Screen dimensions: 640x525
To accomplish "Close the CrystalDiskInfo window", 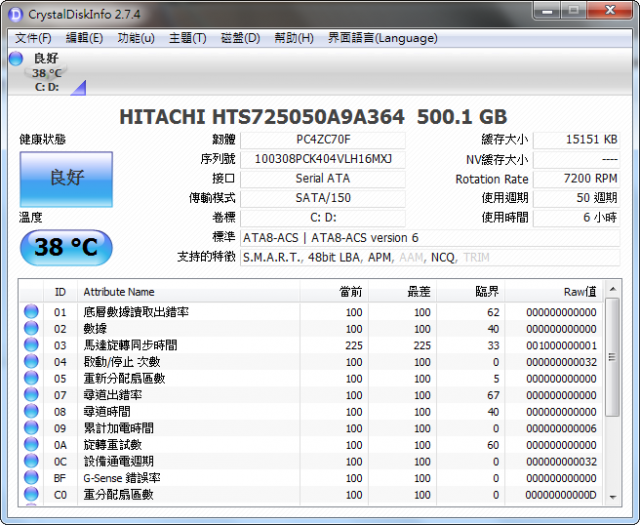I will pyautogui.click(x=610, y=10).
